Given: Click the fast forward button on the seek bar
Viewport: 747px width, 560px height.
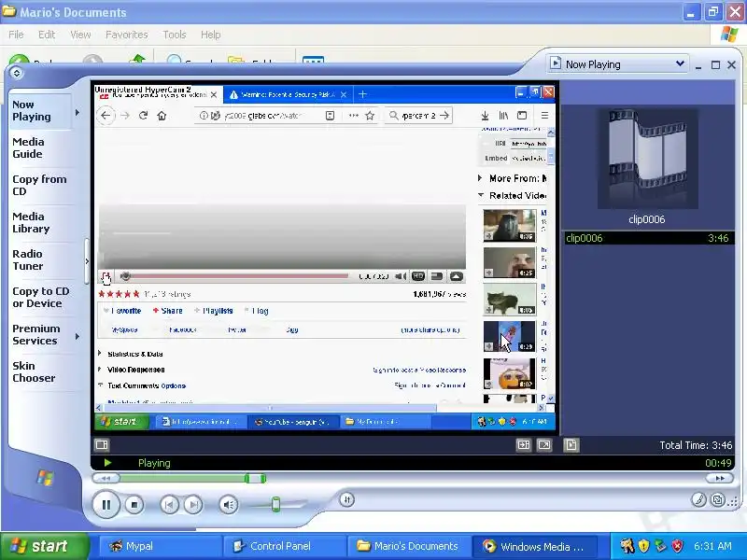Looking at the screenshot, I should tap(720, 478).
